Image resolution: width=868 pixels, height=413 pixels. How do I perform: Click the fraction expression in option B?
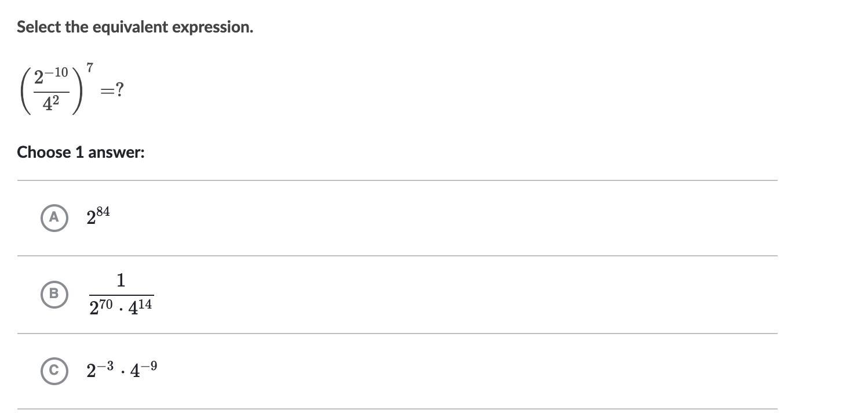coord(121,295)
